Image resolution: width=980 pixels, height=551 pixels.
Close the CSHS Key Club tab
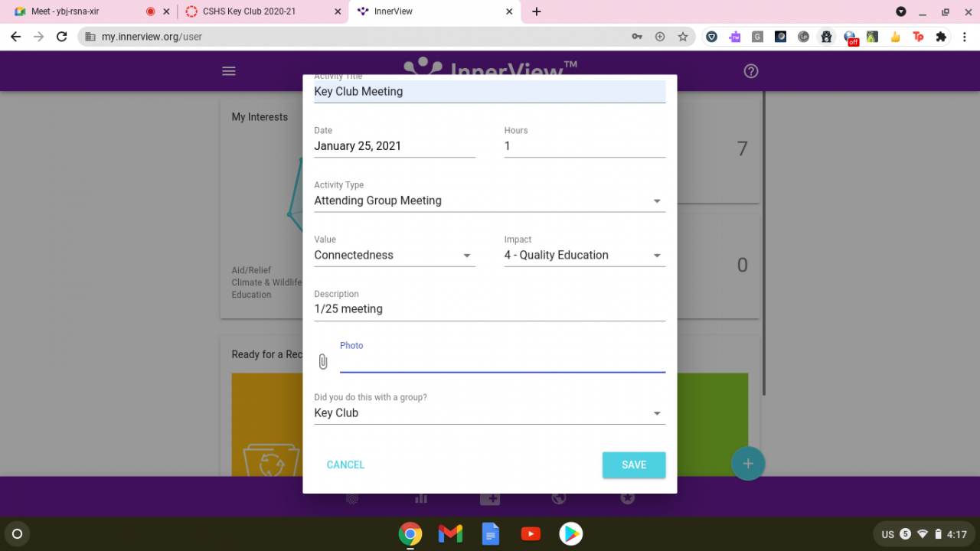click(338, 11)
